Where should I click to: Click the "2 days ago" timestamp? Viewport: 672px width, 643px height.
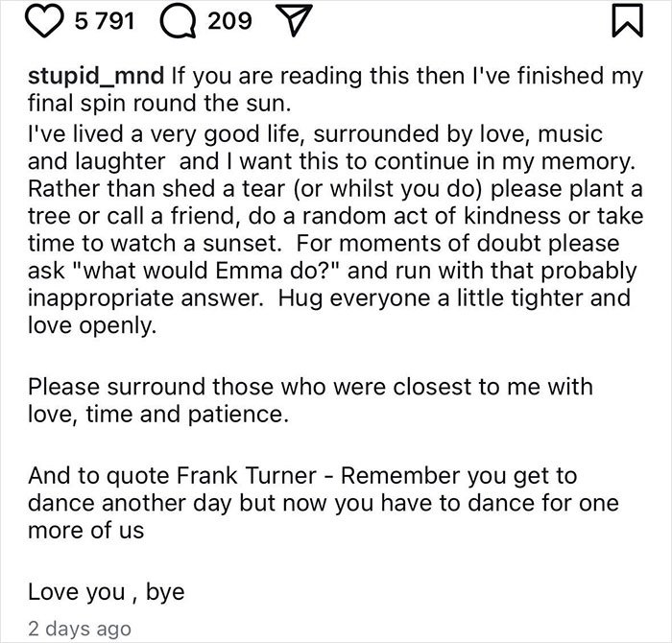[80, 629]
